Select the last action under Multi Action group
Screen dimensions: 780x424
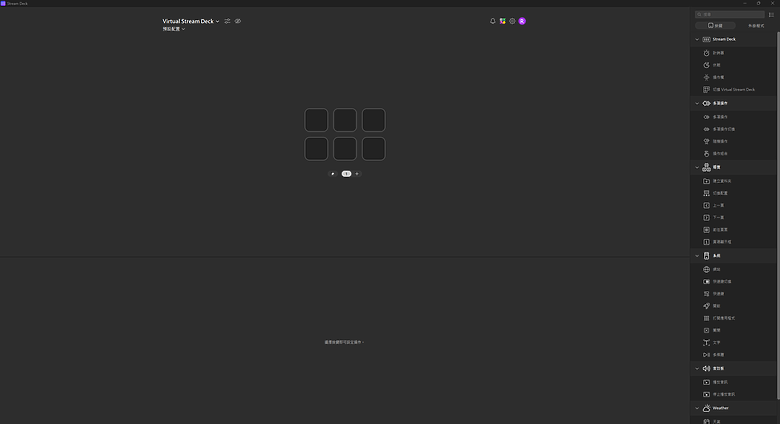pos(734,153)
